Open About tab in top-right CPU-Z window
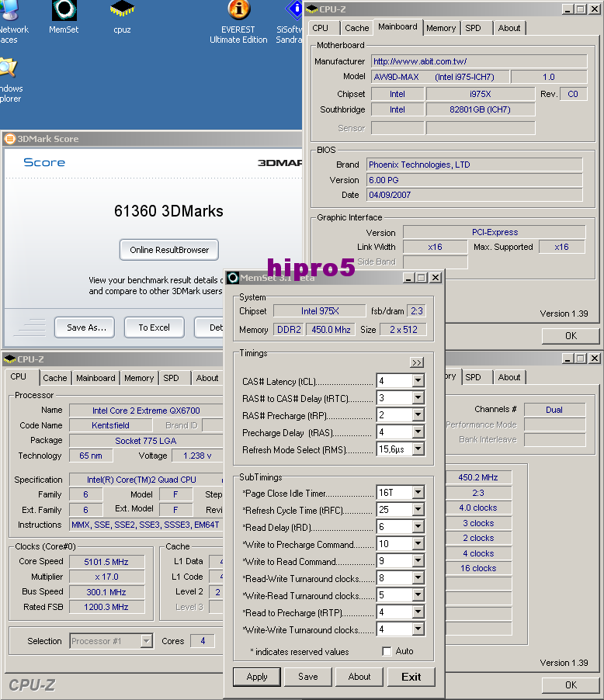Screen dimensions: 604x700 click(509, 28)
